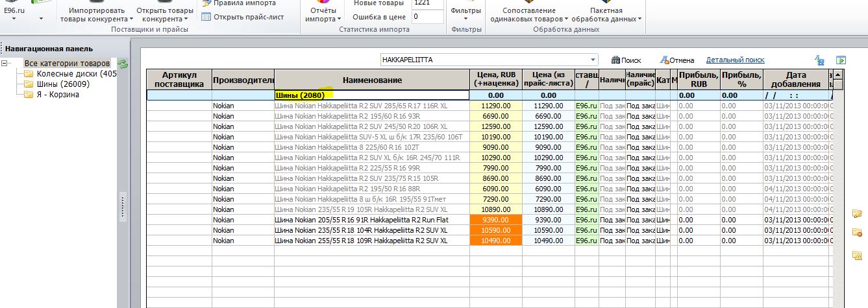Sort by Цена, RUB (+наценка) column header
Screen dimensions: 868x308
click(x=496, y=80)
